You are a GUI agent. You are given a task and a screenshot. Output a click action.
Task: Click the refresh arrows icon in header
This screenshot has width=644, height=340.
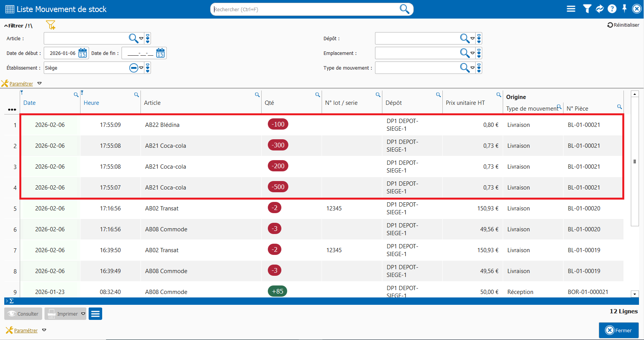point(599,9)
